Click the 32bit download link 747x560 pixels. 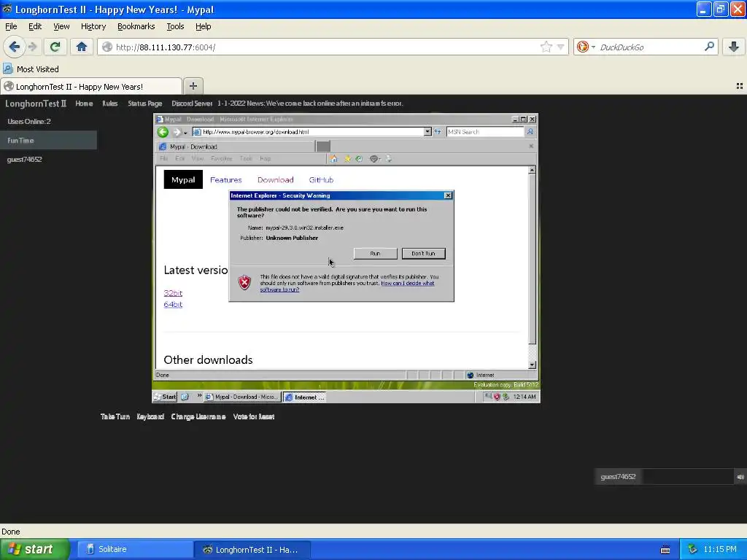pos(173,293)
